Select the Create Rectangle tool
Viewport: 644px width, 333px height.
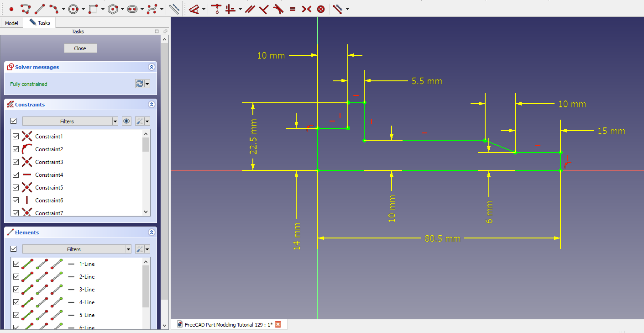point(93,9)
